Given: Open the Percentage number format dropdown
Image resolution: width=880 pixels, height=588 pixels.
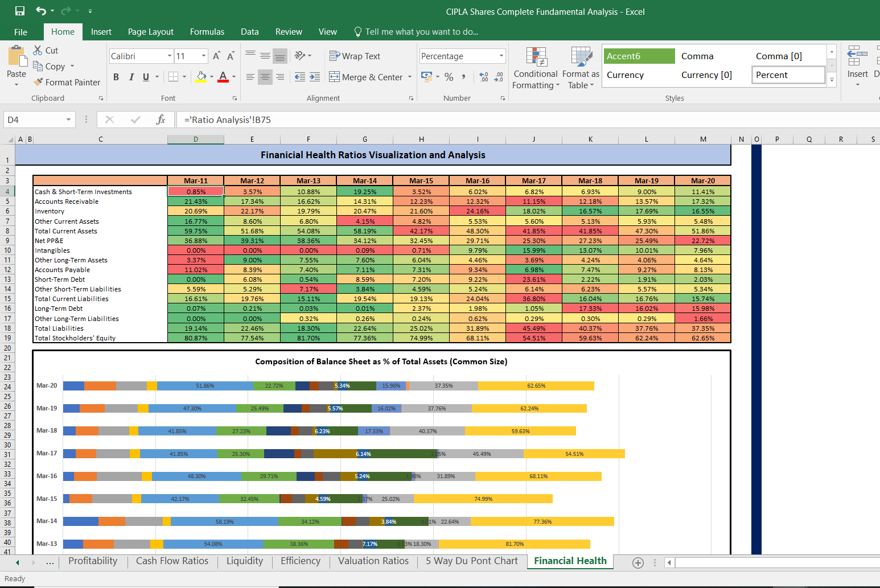Looking at the screenshot, I should point(501,56).
